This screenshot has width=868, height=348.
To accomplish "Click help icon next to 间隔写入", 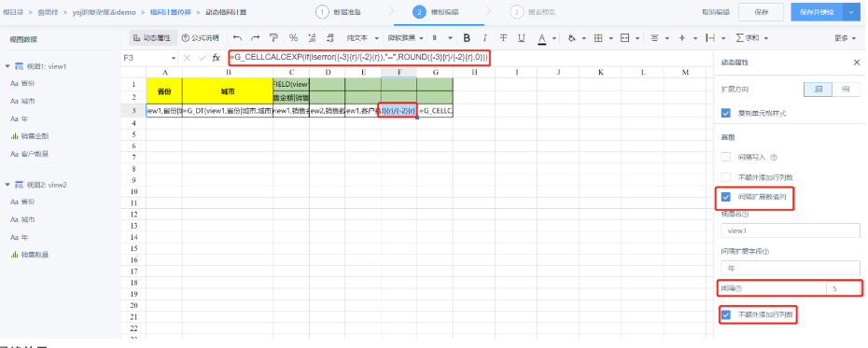I will pyautogui.click(x=774, y=157).
